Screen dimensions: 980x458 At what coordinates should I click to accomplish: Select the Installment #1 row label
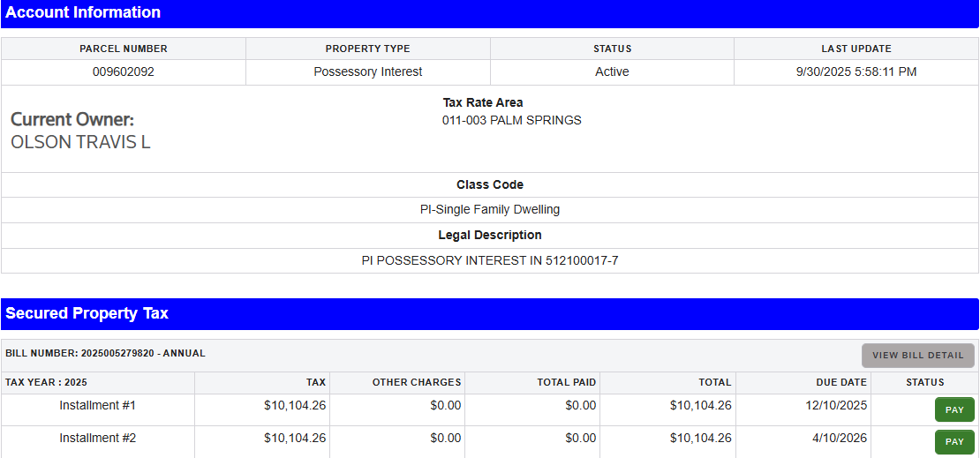(x=97, y=406)
